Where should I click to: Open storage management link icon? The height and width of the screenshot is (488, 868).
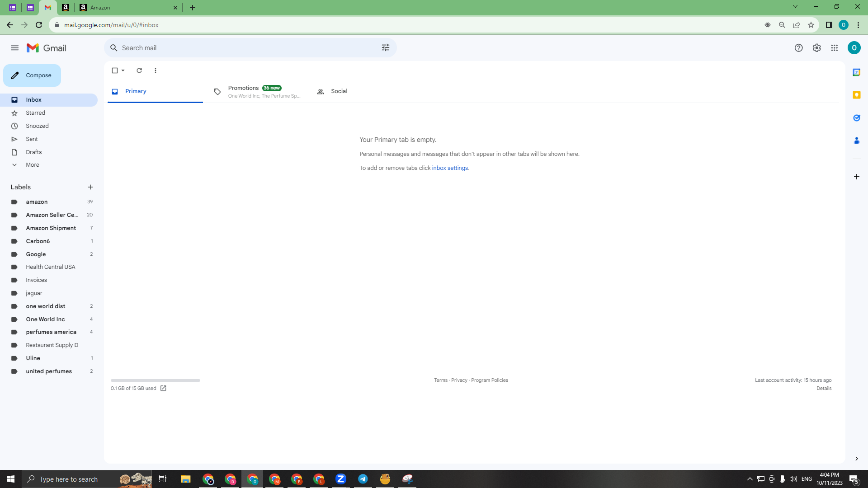[163, 389]
